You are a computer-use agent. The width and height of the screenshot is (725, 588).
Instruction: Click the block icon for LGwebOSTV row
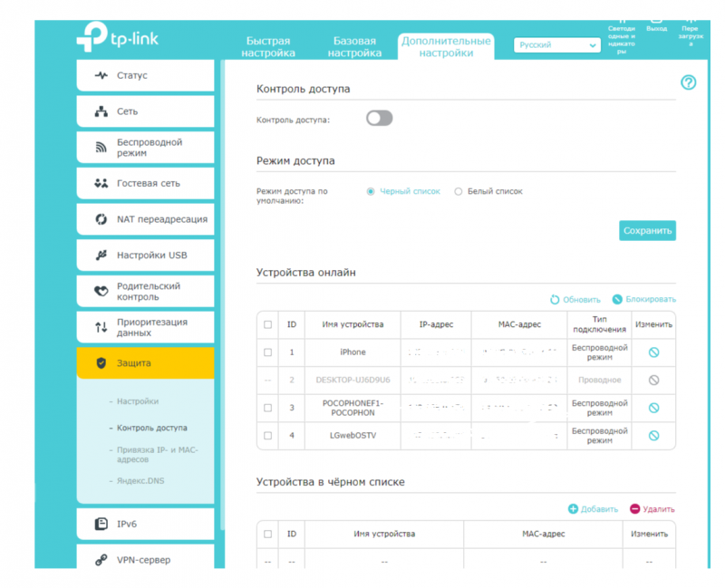tap(653, 436)
